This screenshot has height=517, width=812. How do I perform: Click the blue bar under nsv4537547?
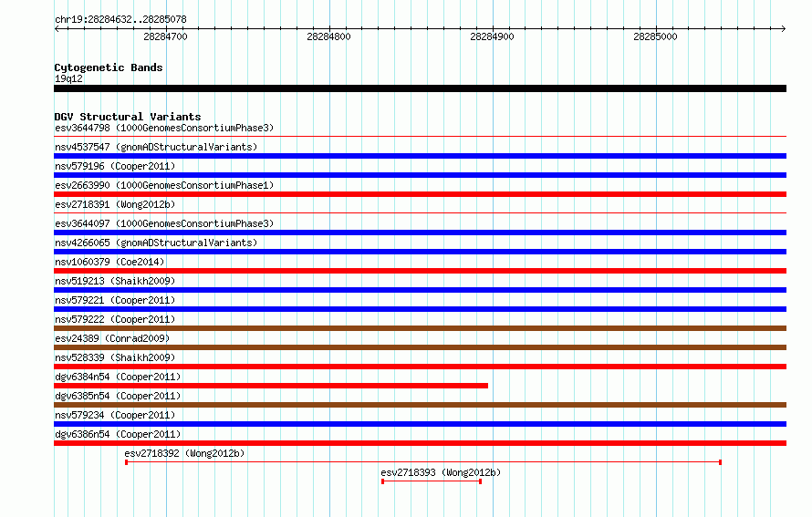[x=420, y=156]
